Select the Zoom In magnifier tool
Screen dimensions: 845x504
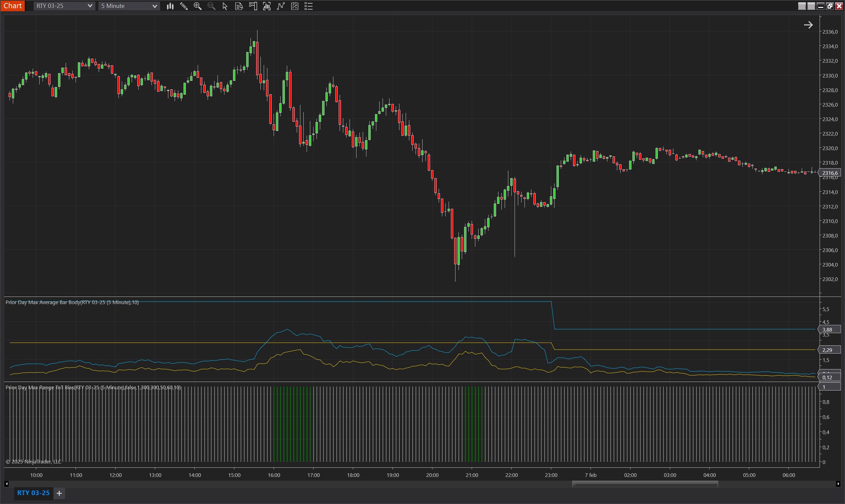point(197,6)
